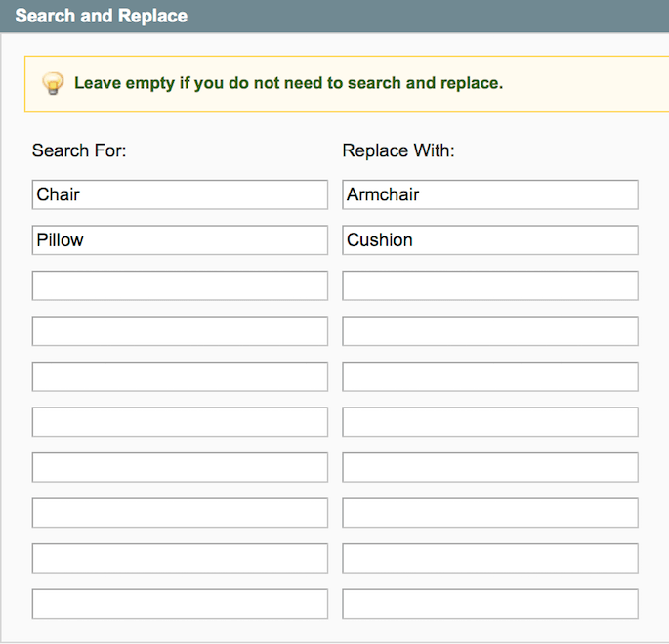Focus the fourth Replace With input row
This screenshot has height=644, width=669.
490,331
